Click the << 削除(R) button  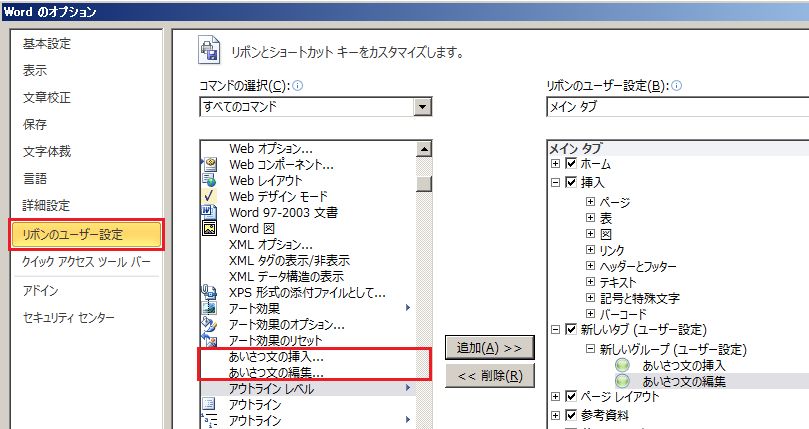pyautogui.click(x=489, y=375)
